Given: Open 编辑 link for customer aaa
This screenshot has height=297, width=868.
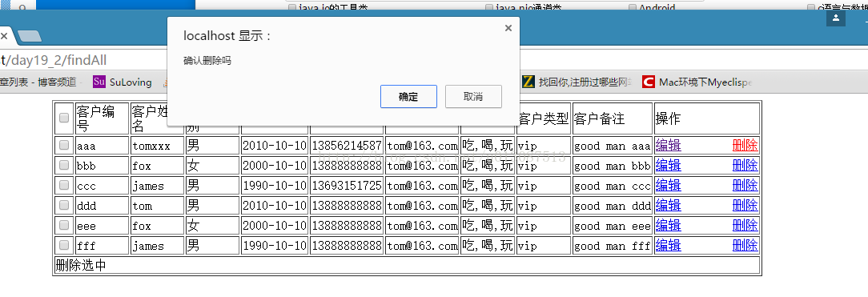Looking at the screenshot, I should point(668,146).
